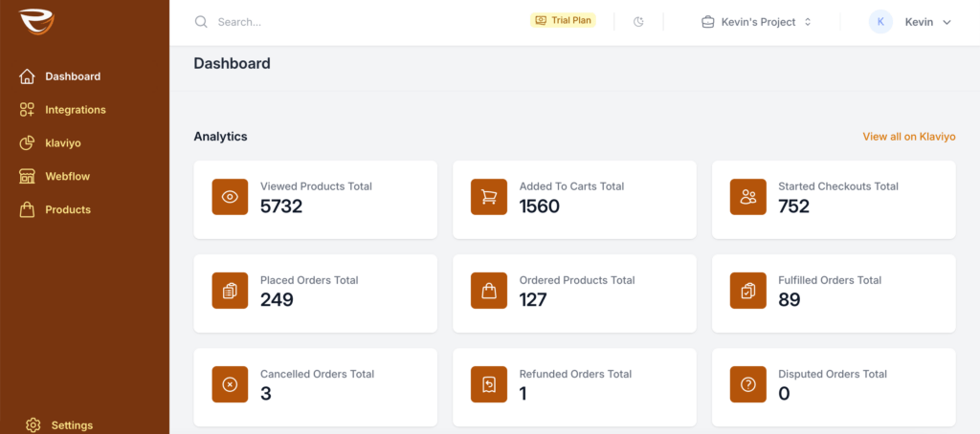Click the X-circle icon on Cancelled Orders card
980x434 pixels.
coord(230,384)
